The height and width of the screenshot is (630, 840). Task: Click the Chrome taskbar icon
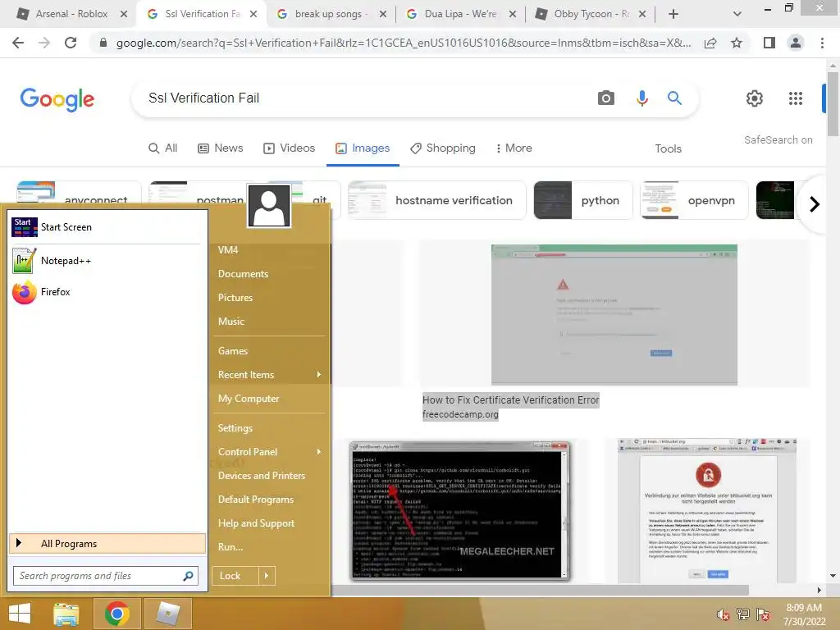pos(116,614)
